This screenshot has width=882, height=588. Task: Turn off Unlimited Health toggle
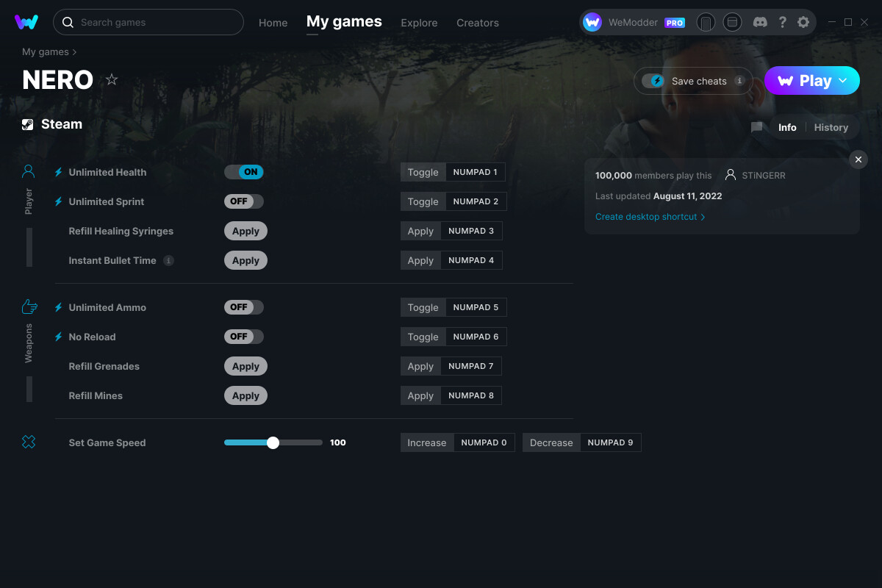tap(244, 172)
